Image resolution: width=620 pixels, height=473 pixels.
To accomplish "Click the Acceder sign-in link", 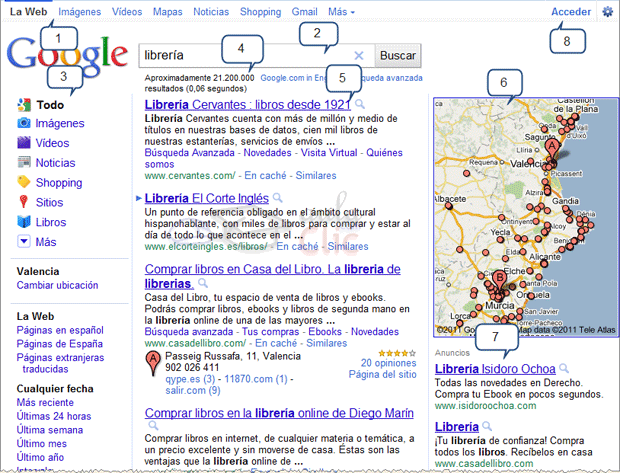I will click(x=571, y=12).
